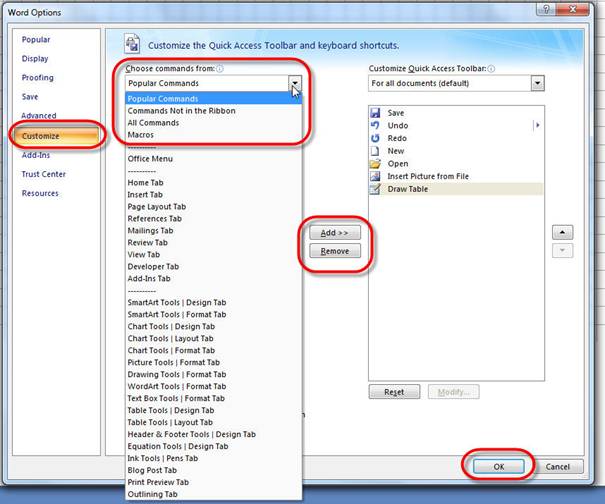Choose Mailings Tab entry
Screen dimensions: 605x504
click(x=213, y=230)
